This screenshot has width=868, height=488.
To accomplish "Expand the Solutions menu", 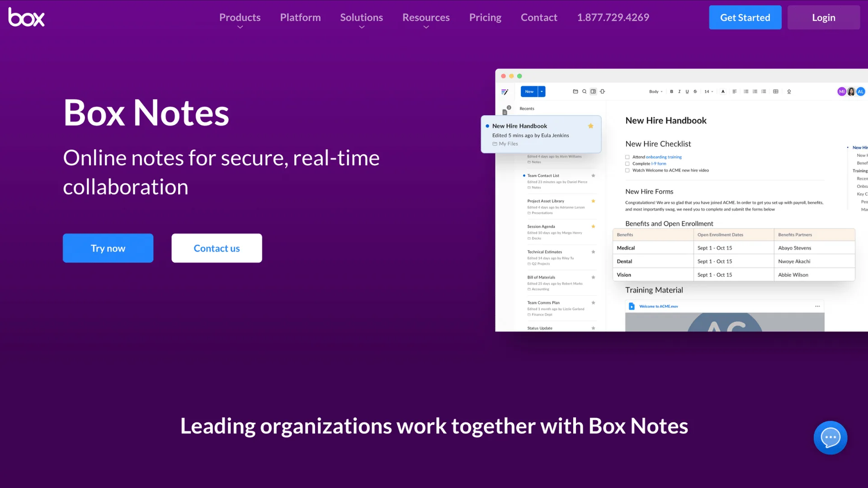I will [x=362, y=20].
